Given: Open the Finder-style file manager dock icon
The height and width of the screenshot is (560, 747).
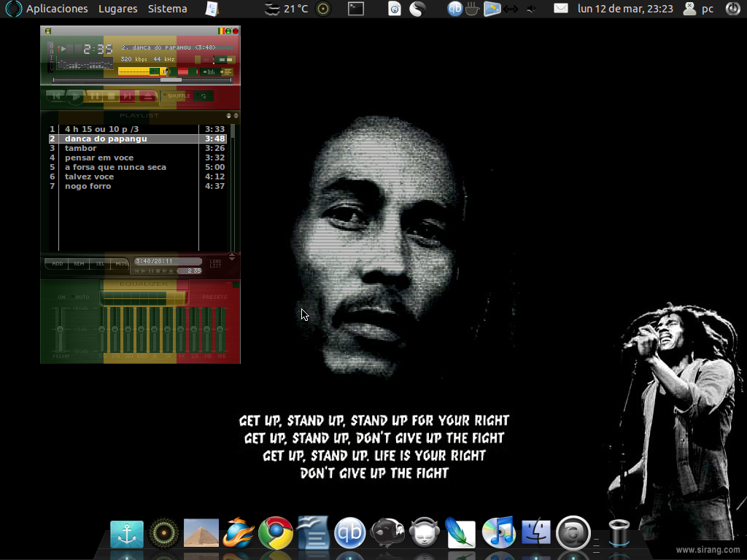Looking at the screenshot, I should point(536,532).
